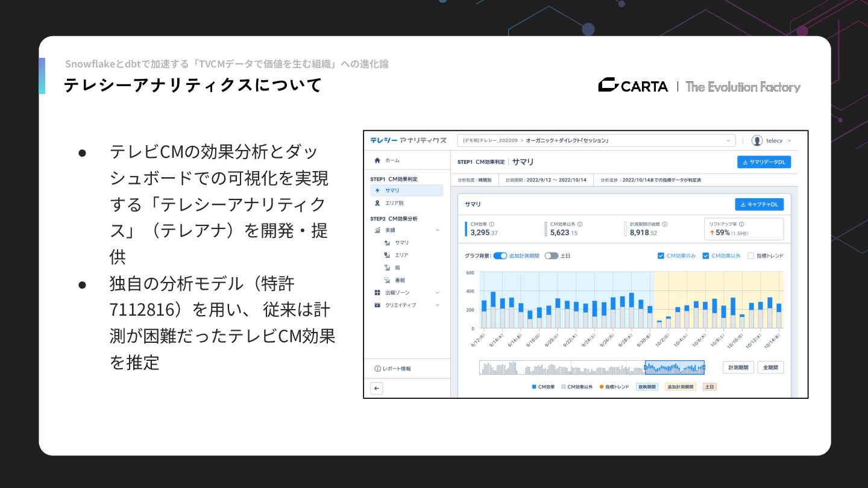Image resolution: width=868 pixels, height=488 pixels.
Task: Click the slide title テレシーアナリティクスについて
Action: coord(193,85)
